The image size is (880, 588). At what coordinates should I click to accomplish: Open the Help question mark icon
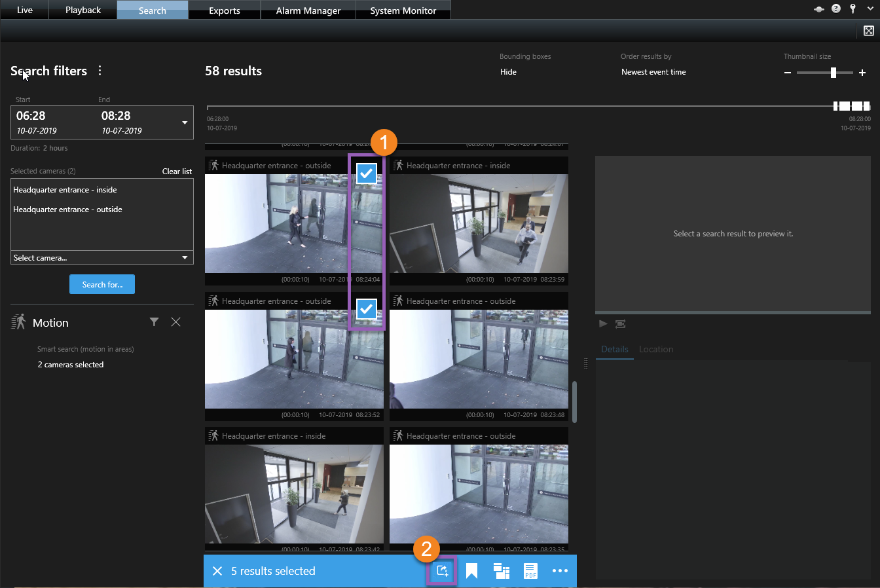click(835, 9)
